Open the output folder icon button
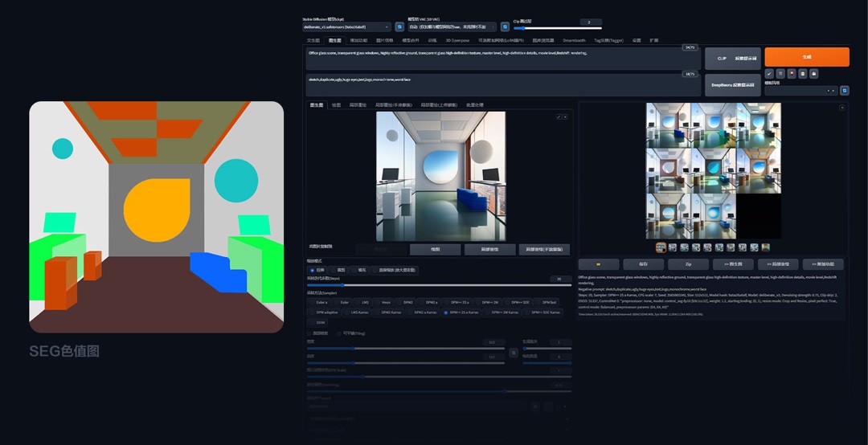This screenshot has width=868, height=445. (x=598, y=264)
